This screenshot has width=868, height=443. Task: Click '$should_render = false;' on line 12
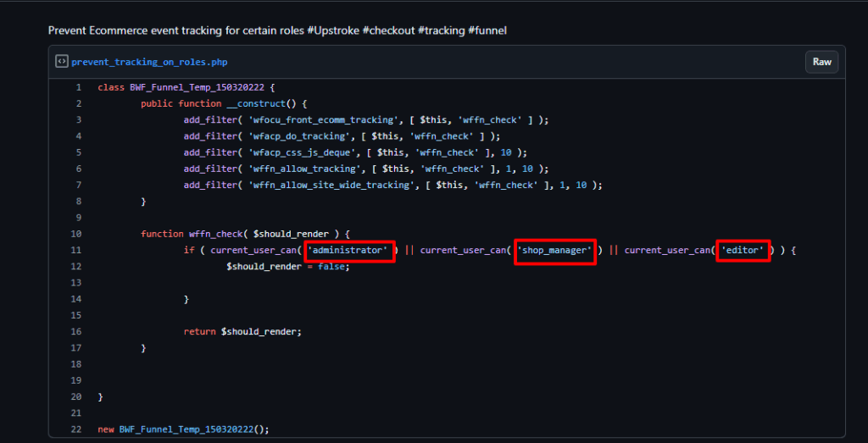[288, 267]
